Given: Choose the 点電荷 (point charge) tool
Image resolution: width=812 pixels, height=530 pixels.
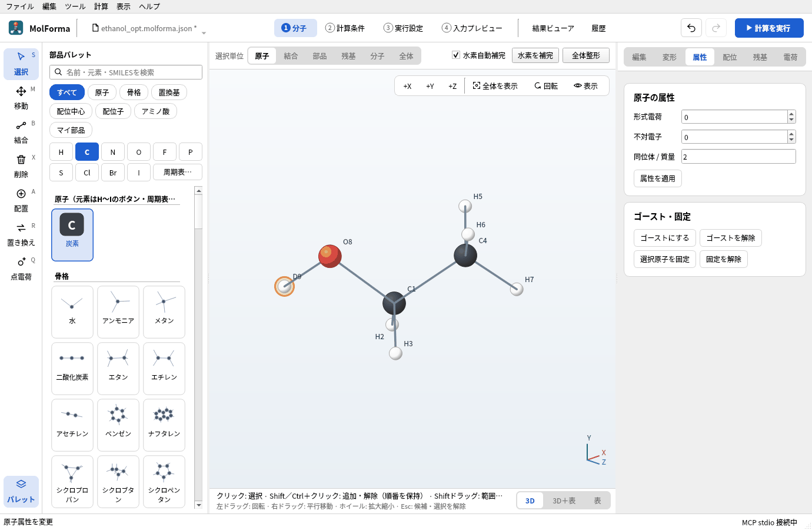Looking at the screenshot, I should 21,269.
